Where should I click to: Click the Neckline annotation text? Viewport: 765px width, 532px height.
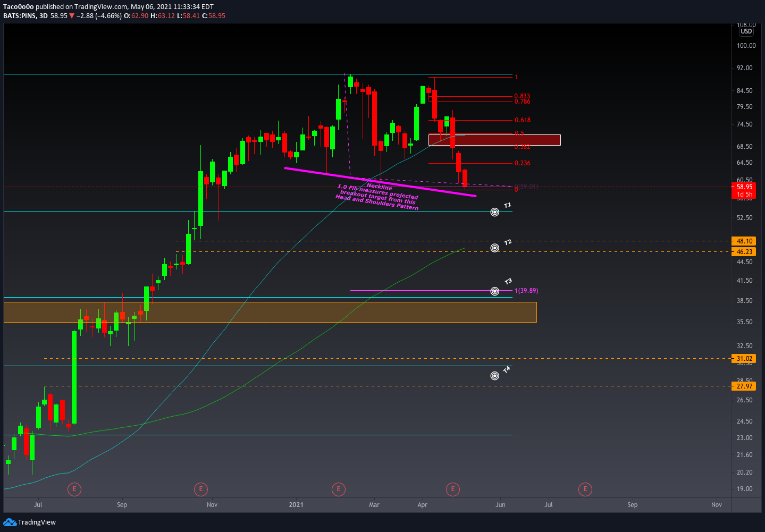(x=380, y=187)
